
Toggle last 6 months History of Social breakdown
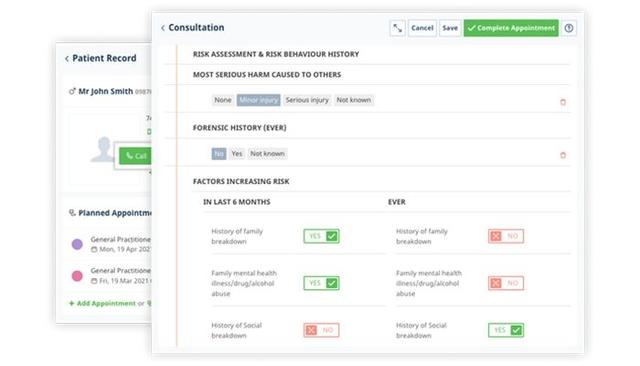[x=321, y=330]
